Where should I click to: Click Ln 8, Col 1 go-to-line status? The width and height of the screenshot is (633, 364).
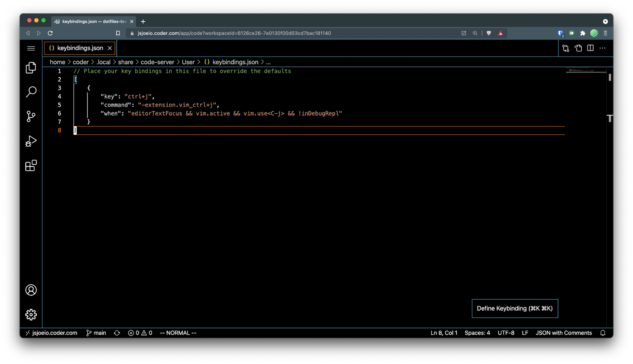click(x=444, y=333)
